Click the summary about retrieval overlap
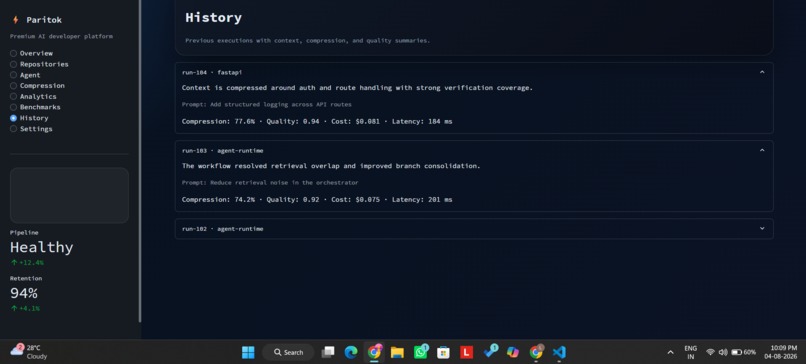Image resolution: width=806 pixels, height=364 pixels. click(x=331, y=166)
